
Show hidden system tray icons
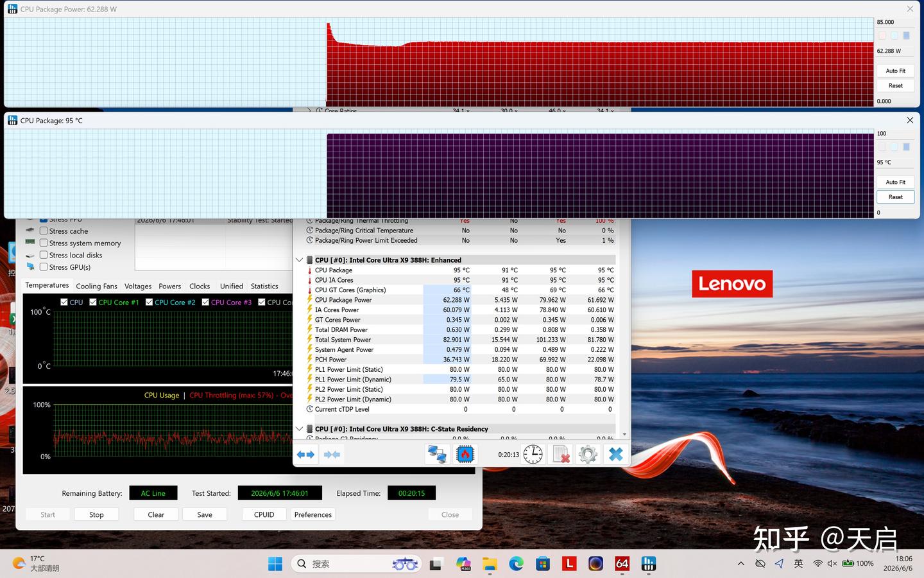click(x=741, y=564)
